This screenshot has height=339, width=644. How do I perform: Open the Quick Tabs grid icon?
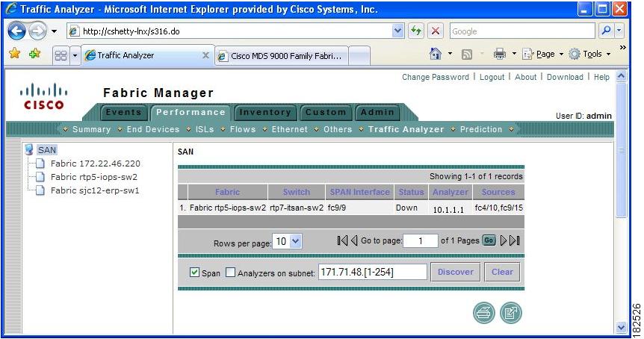[61, 55]
